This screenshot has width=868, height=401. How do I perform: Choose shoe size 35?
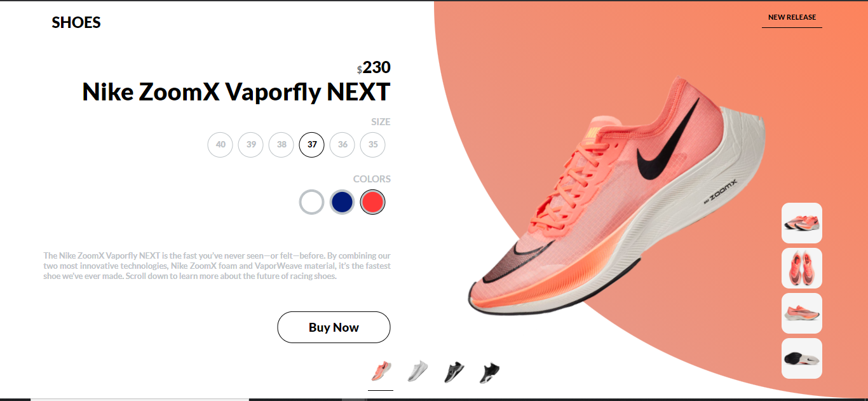pyautogui.click(x=373, y=144)
